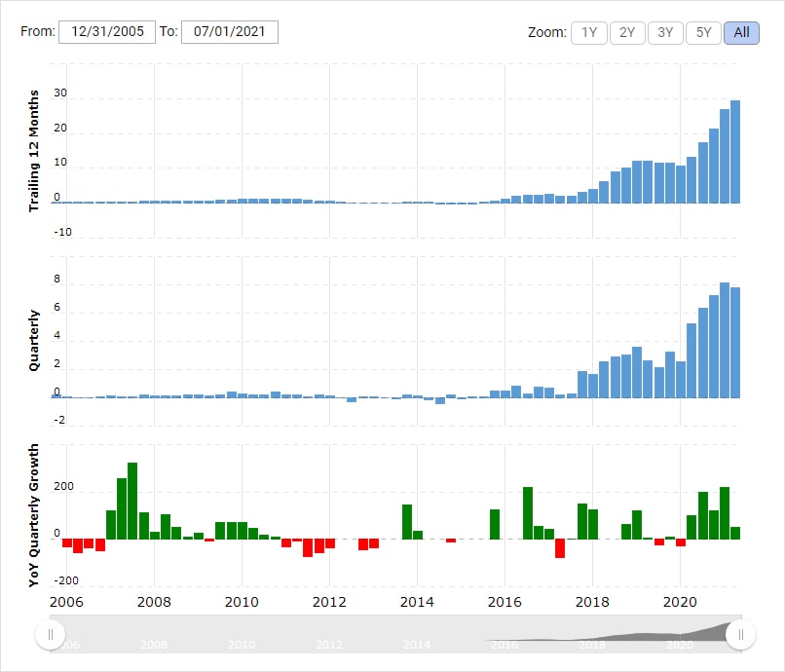This screenshot has height=672, width=785.
Task: Click the To date field showing 07/01/2021
Action: [x=230, y=31]
